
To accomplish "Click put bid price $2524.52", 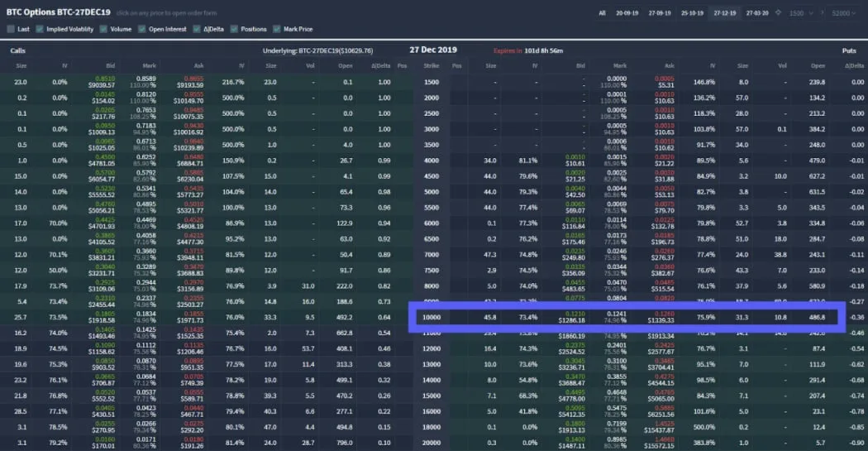I will tap(572, 353).
